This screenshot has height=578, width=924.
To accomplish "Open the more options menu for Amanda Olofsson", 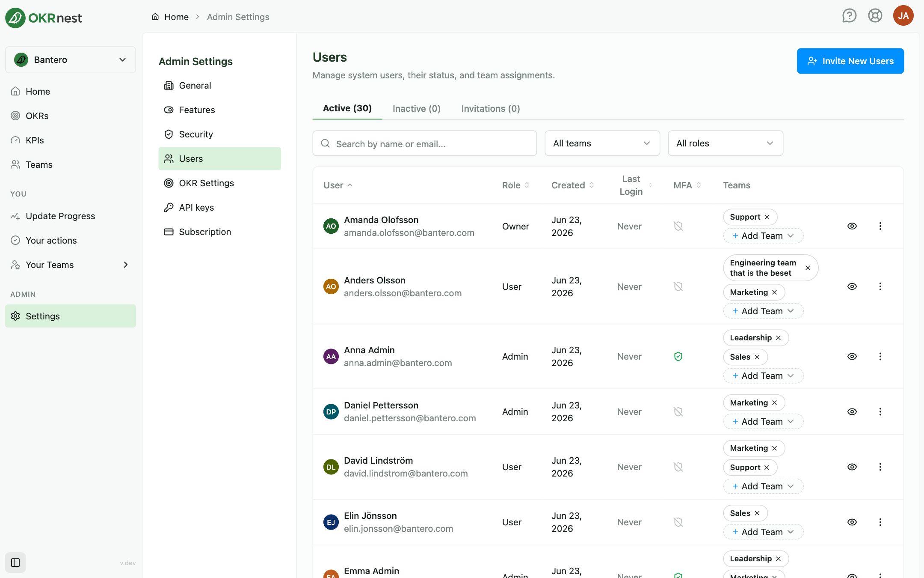I will pyautogui.click(x=880, y=226).
